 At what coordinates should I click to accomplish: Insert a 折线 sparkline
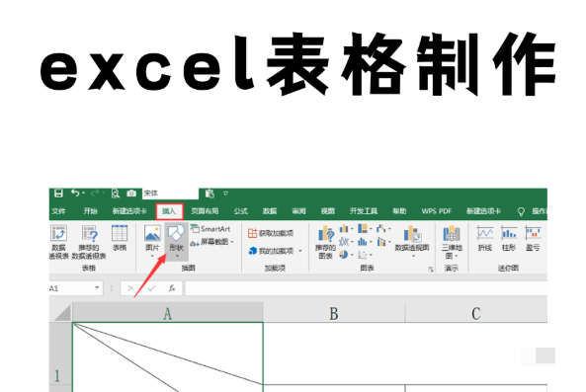(x=485, y=239)
